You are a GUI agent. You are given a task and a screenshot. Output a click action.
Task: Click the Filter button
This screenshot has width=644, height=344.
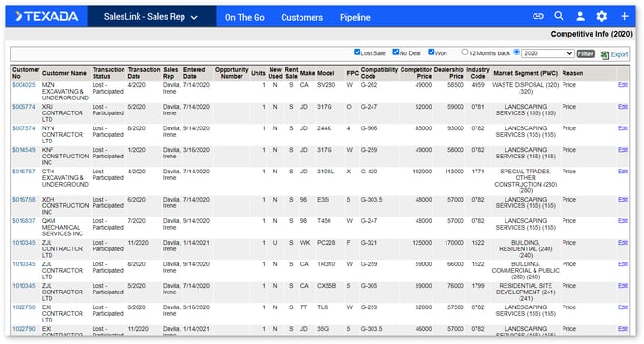586,53
